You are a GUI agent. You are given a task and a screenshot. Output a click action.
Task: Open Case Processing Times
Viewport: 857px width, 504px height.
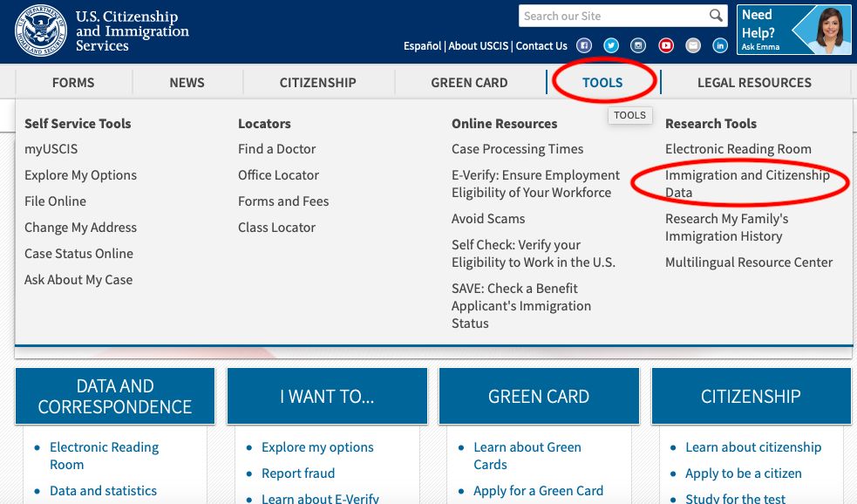click(x=517, y=149)
